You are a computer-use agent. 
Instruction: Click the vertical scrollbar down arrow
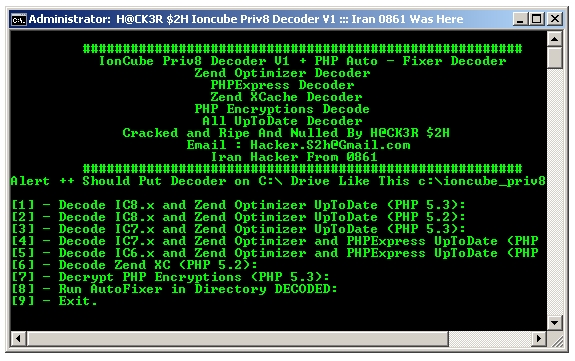point(555,323)
